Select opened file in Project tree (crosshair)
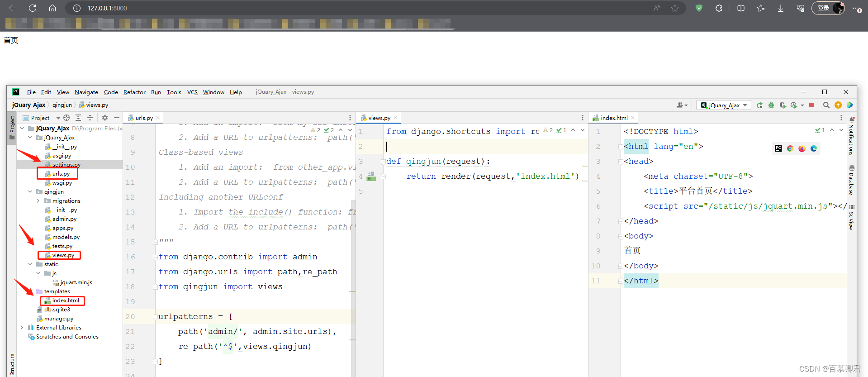This screenshot has height=377, width=868. pos(66,118)
